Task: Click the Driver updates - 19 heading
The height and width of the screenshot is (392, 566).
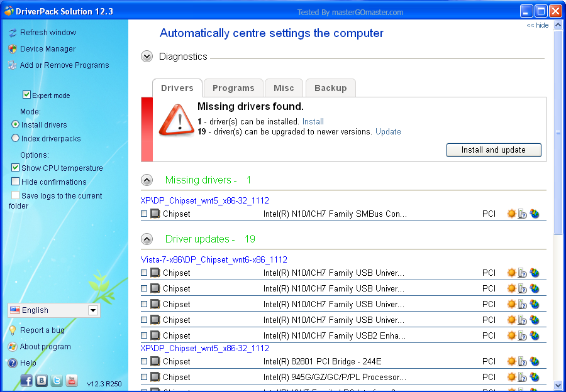Action: click(x=210, y=239)
